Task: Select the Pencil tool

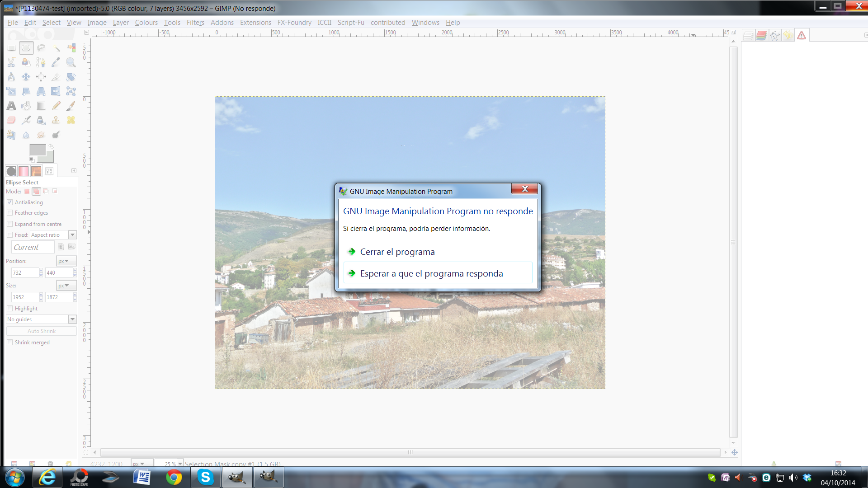Action: click(56, 106)
